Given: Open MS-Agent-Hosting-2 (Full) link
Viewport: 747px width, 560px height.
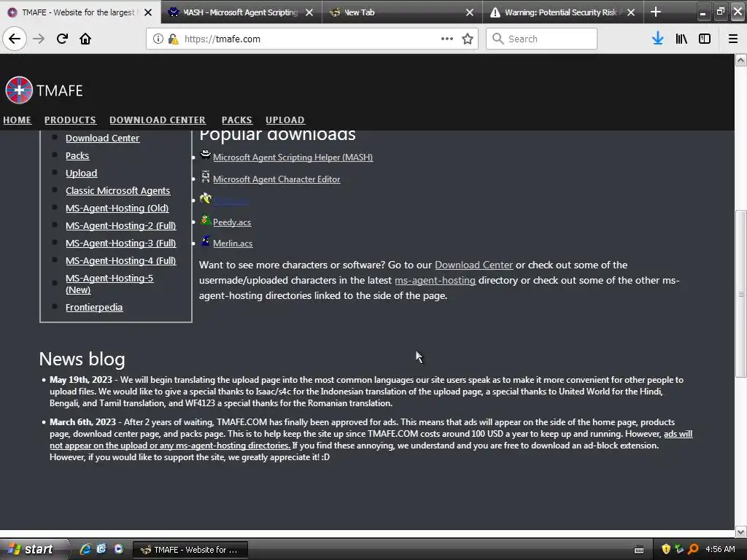Looking at the screenshot, I should click(x=121, y=226).
